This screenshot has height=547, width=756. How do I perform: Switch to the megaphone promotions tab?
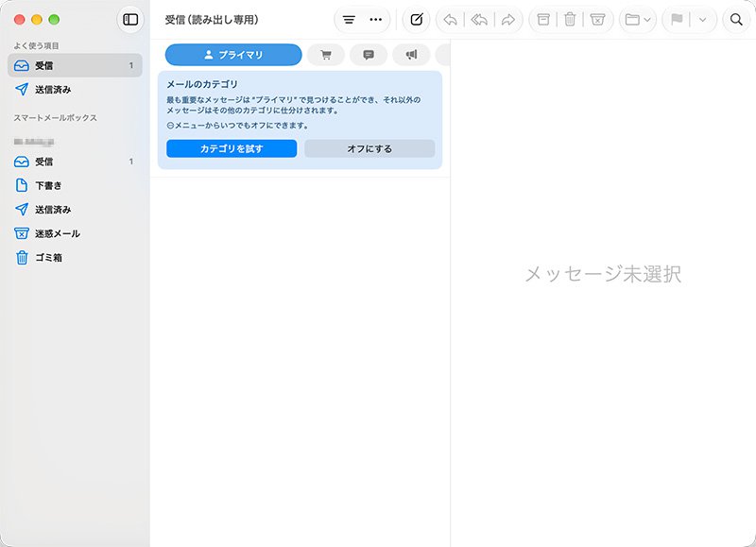[411, 55]
